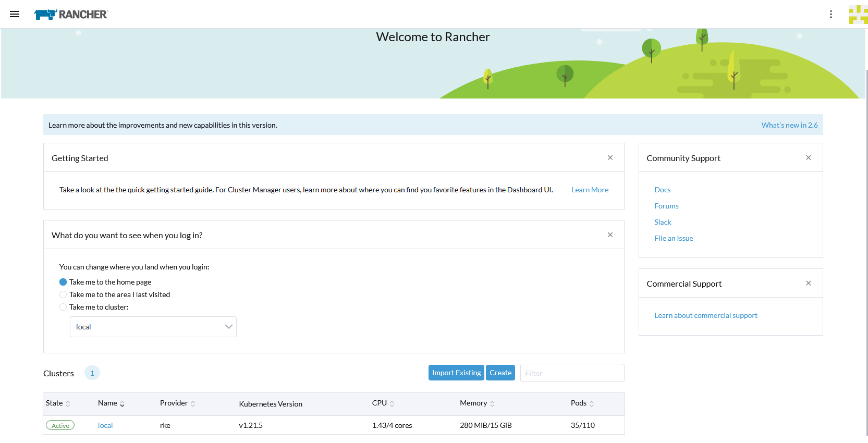Viewport: 868px width, 443px height.
Task: Sort clusters by Provider column
Action: 177,403
